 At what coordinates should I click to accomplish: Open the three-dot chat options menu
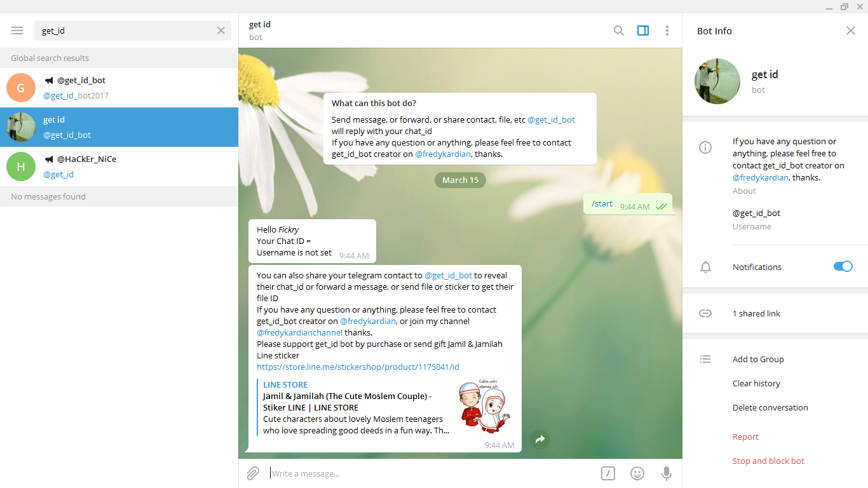pos(667,30)
